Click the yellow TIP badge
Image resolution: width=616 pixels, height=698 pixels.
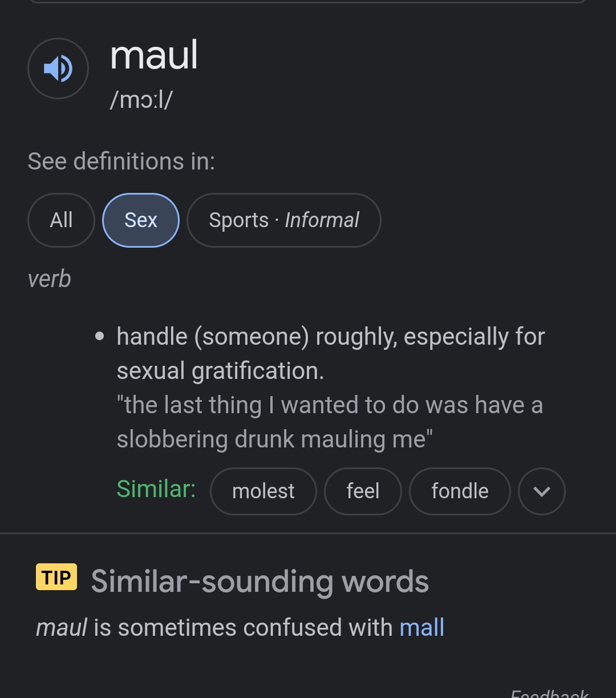[x=56, y=577]
